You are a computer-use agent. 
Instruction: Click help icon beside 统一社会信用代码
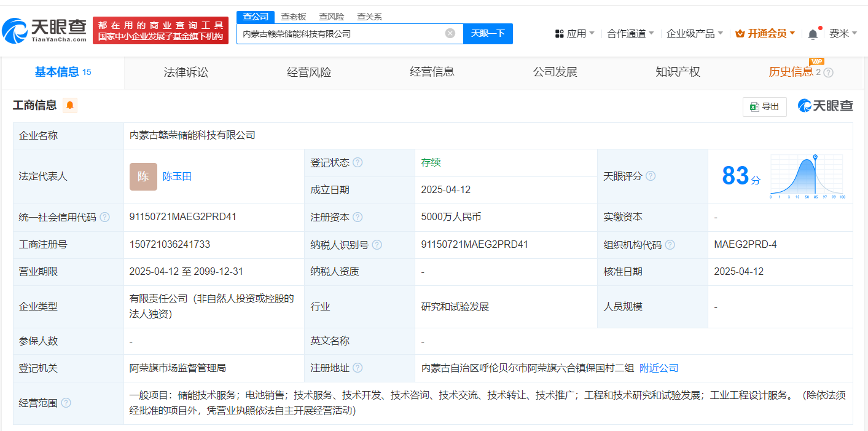[105, 217]
